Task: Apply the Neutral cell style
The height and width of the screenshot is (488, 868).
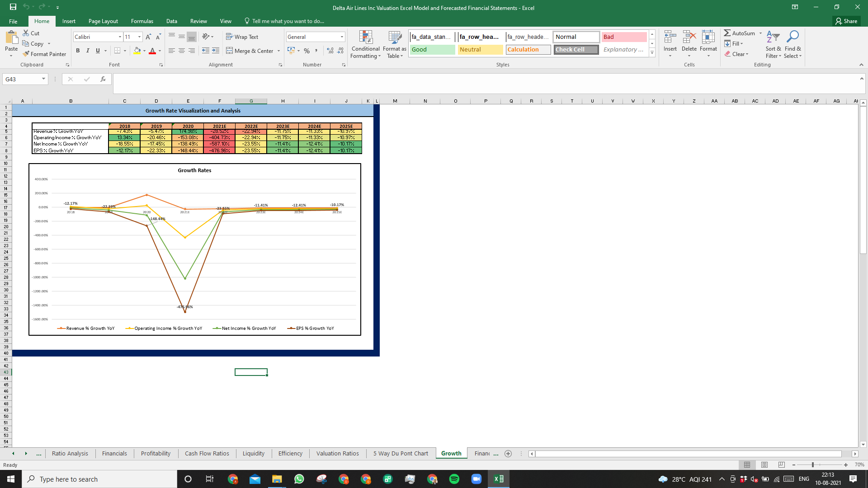Action: point(480,50)
